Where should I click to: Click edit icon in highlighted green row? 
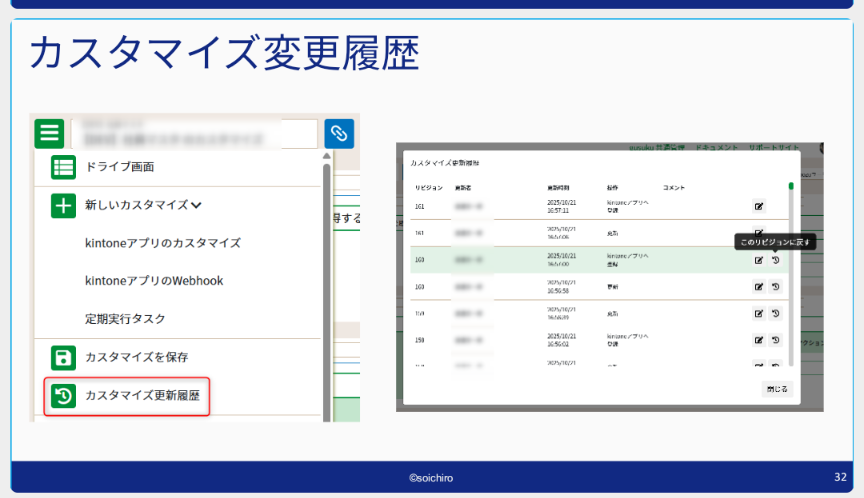click(x=759, y=260)
